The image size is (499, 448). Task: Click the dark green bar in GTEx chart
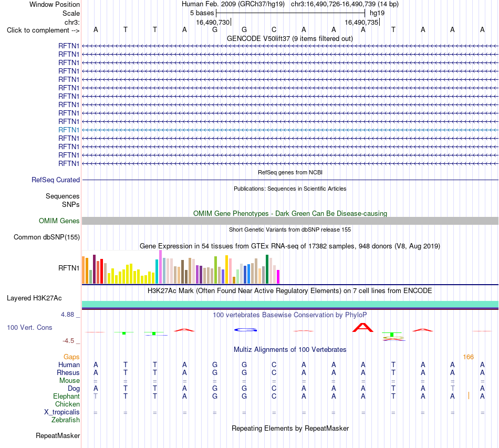(267, 269)
